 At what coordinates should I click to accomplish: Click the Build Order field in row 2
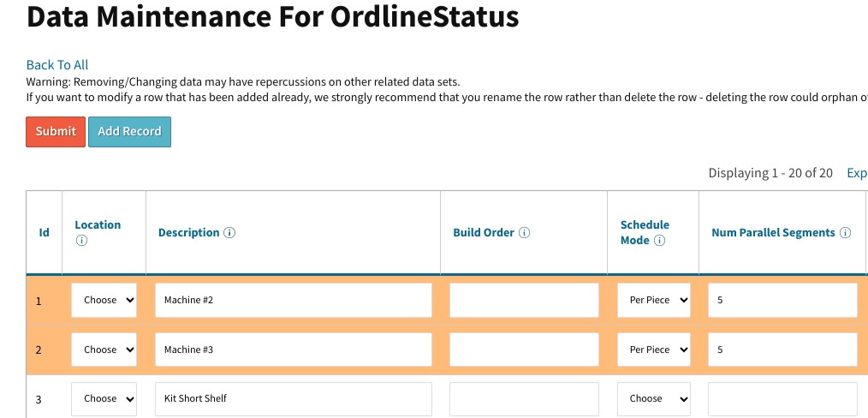coord(524,349)
